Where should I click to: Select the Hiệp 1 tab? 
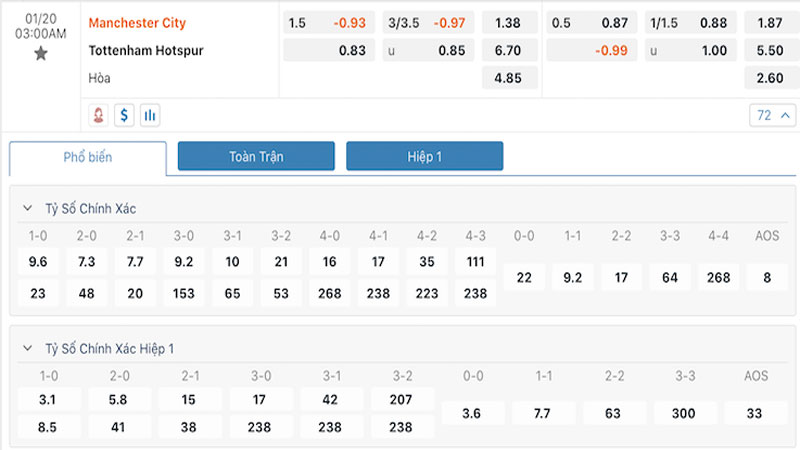pos(424,156)
